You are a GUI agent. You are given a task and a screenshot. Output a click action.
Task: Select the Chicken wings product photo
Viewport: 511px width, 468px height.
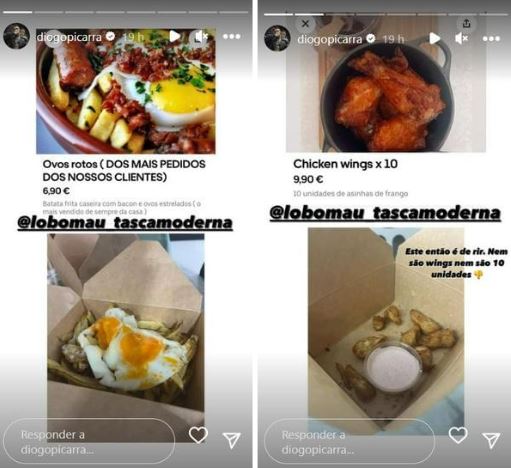point(386,87)
